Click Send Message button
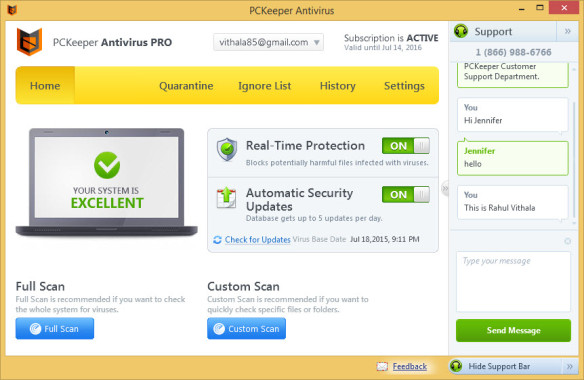Viewport: 584px width, 380px height. pos(513,330)
